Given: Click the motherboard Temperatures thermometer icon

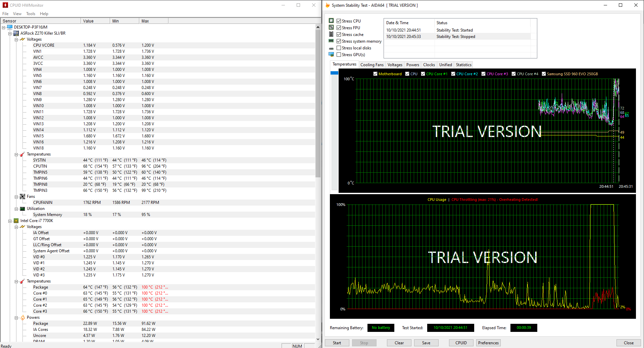Looking at the screenshot, I should point(22,154).
